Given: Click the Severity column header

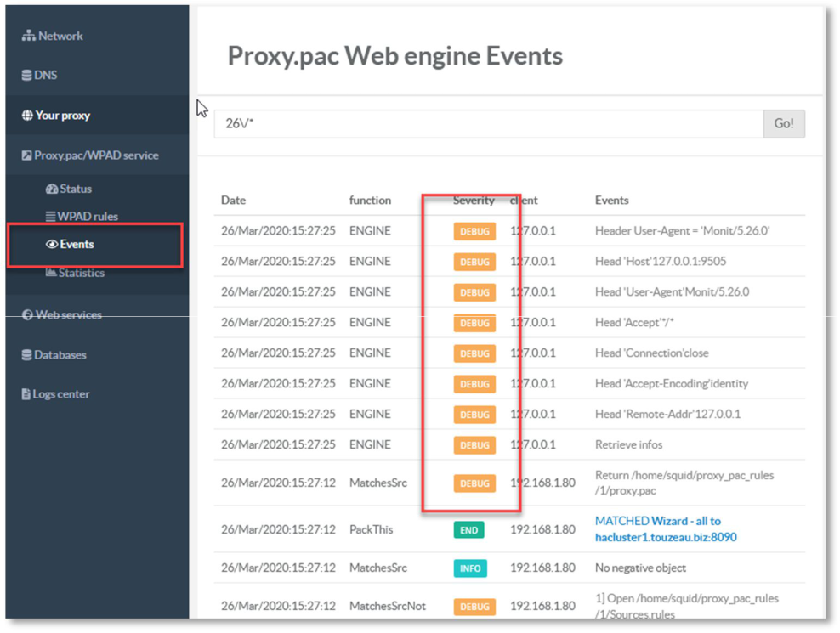Looking at the screenshot, I should click(x=474, y=201).
